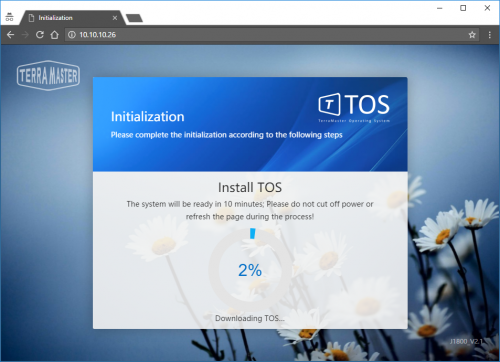This screenshot has height=362, width=500.
Task: Click the incognito icon at top left
Action: pos(9,17)
